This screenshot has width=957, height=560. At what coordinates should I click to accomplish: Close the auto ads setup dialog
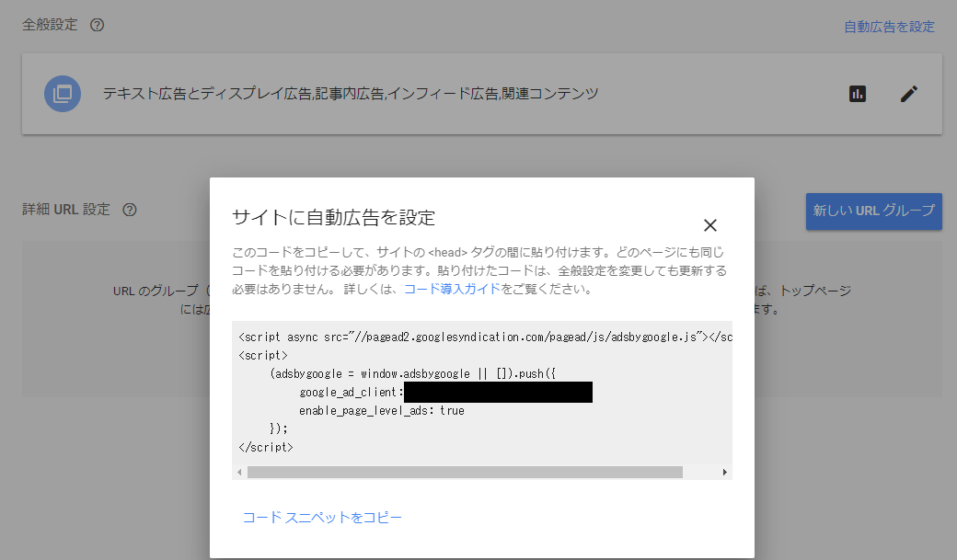(709, 225)
